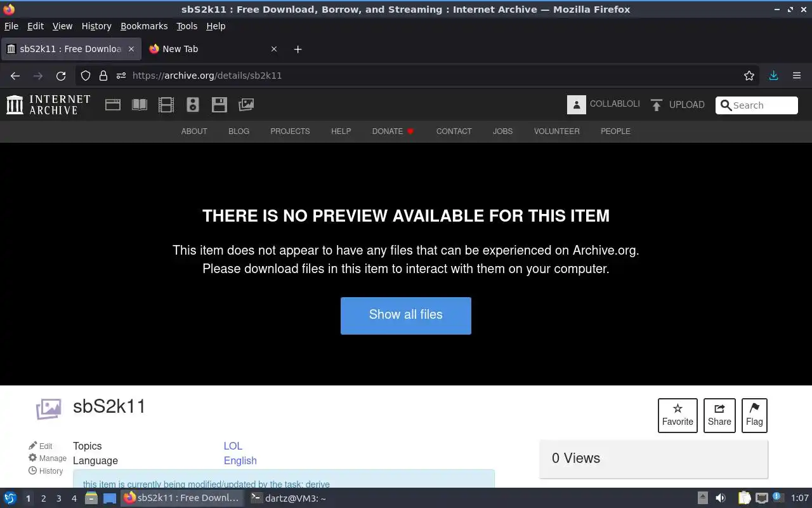
Task: Click the Share button
Action: point(719,415)
